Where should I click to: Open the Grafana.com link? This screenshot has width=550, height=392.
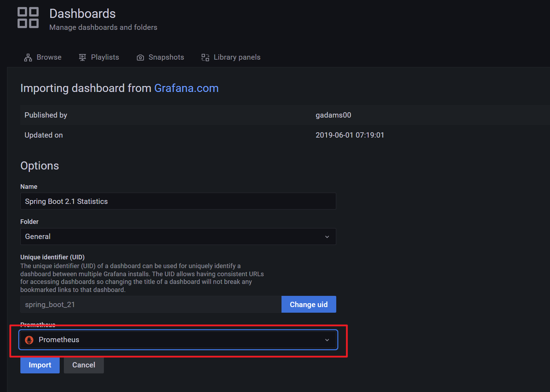click(x=186, y=88)
